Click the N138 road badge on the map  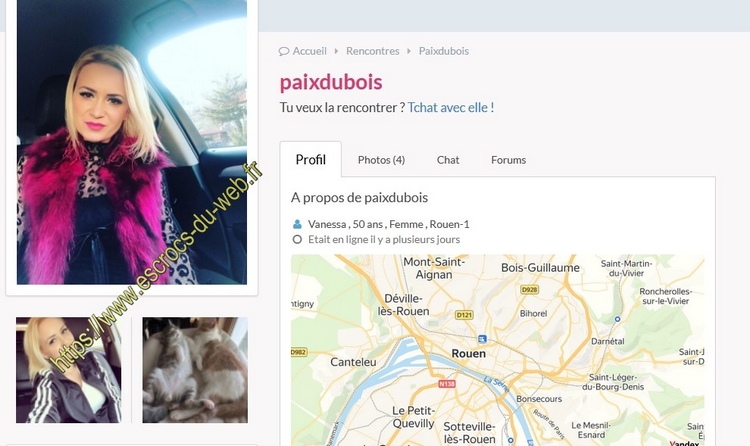pos(447,384)
